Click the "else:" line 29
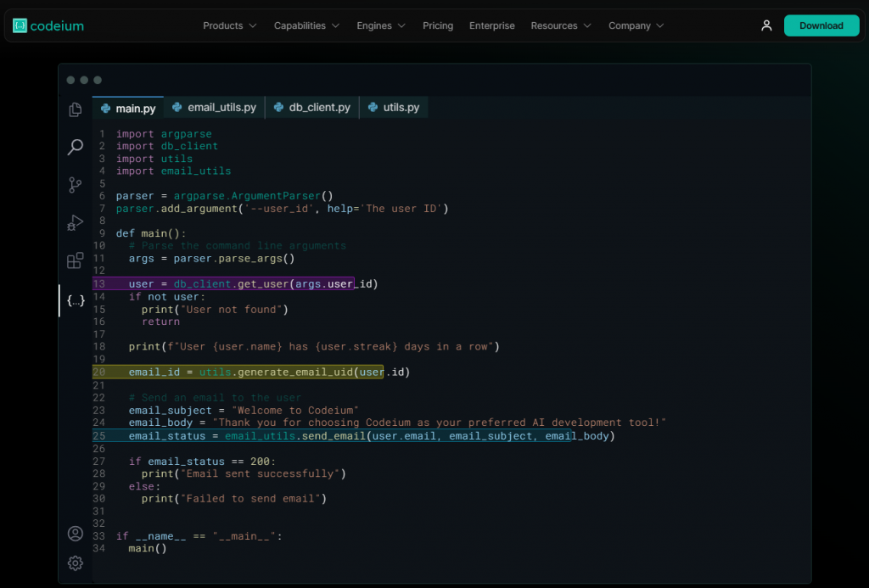The height and width of the screenshot is (588, 869). pyautogui.click(x=144, y=486)
